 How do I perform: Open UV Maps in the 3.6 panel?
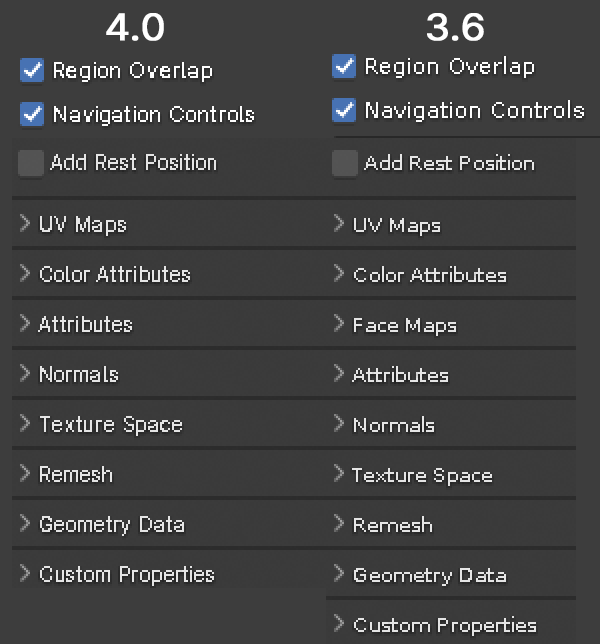(x=396, y=225)
